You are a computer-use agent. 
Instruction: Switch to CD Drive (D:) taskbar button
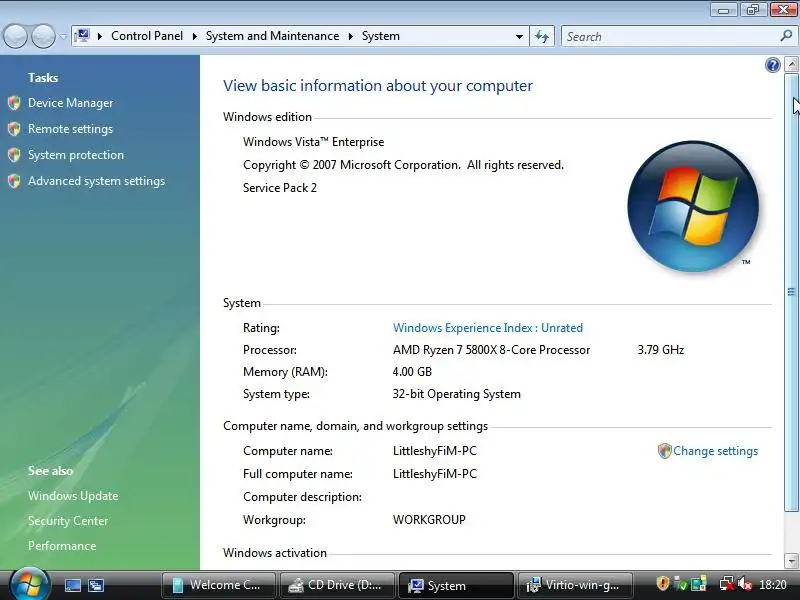(337, 585)
